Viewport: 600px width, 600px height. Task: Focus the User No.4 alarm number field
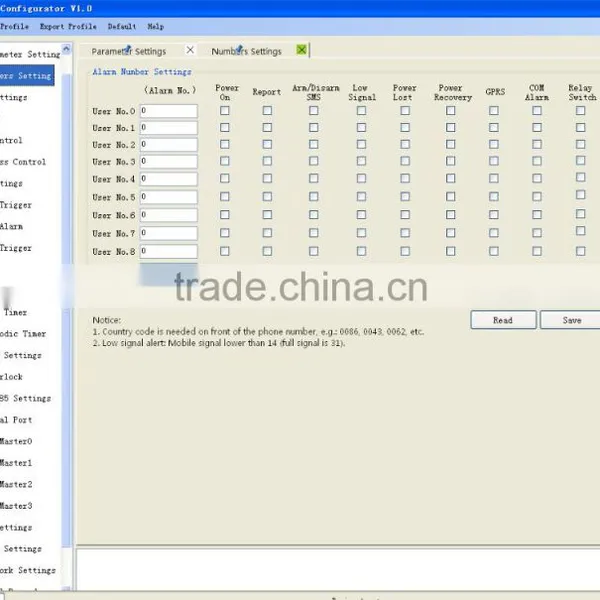(169, 179)
